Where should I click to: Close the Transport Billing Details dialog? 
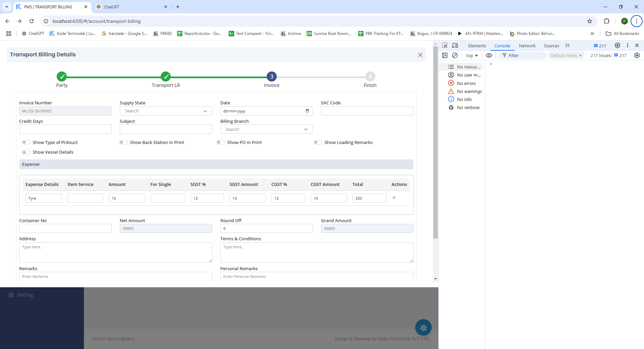click(x=420, y=55)
